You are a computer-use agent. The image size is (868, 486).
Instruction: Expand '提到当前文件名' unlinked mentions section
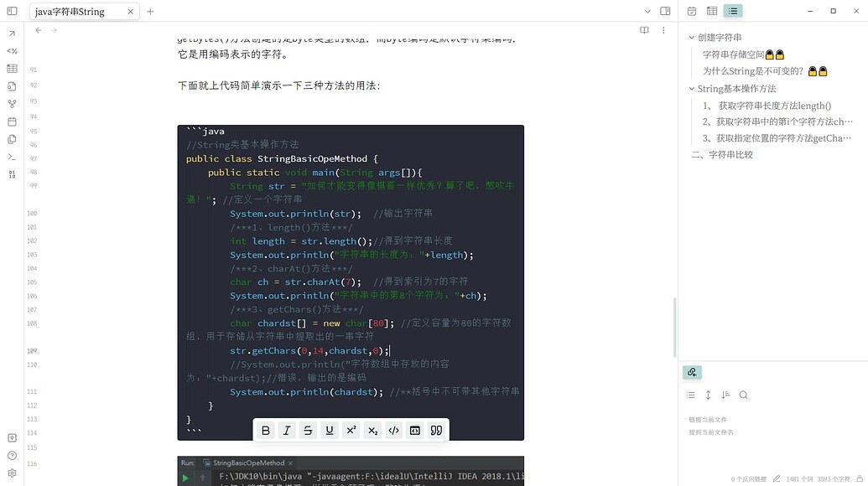[711, 432]
